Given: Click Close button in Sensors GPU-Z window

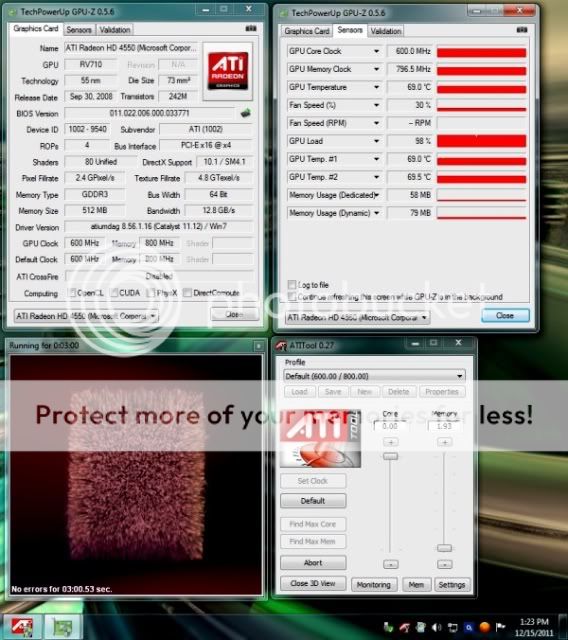Looking at the screenshot, I should [505, 316].
